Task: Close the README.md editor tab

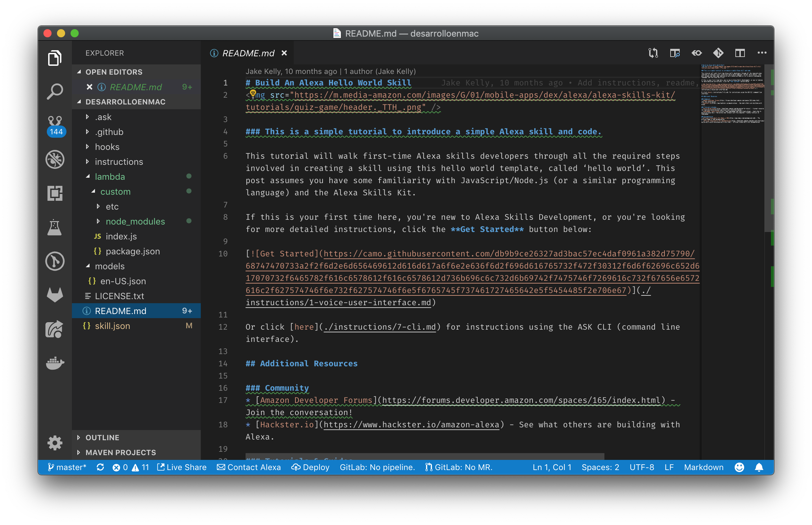Action: tap(284, 53)
